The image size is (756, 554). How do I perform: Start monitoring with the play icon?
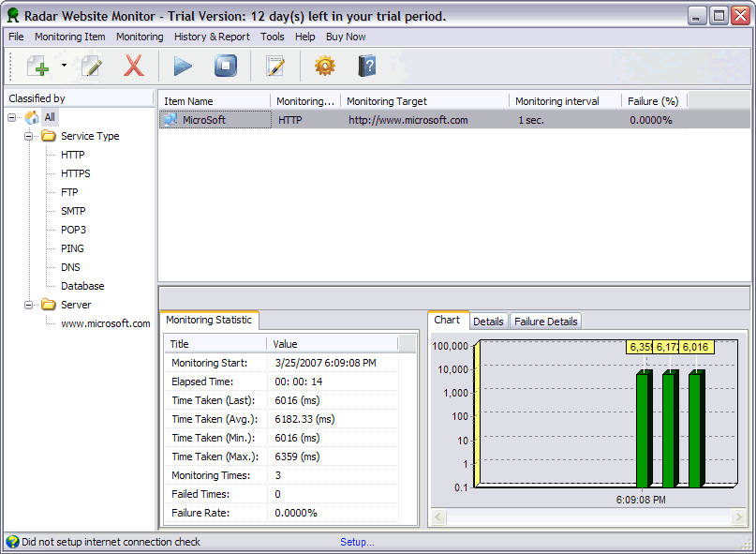183,66
